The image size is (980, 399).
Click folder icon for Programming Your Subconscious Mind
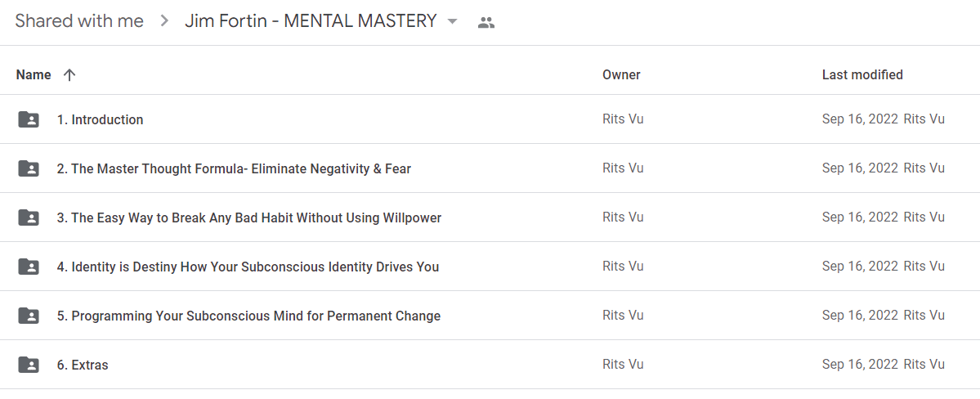(29, 316)
